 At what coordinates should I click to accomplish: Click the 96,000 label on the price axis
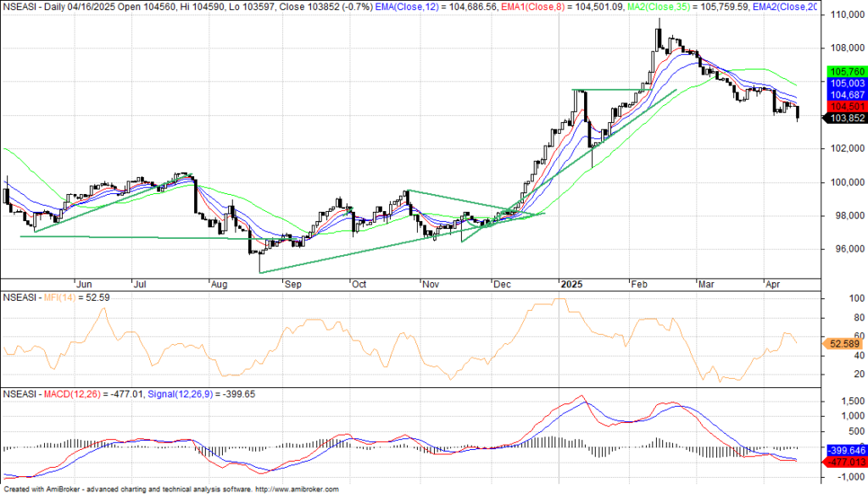[x=843, y=249]
